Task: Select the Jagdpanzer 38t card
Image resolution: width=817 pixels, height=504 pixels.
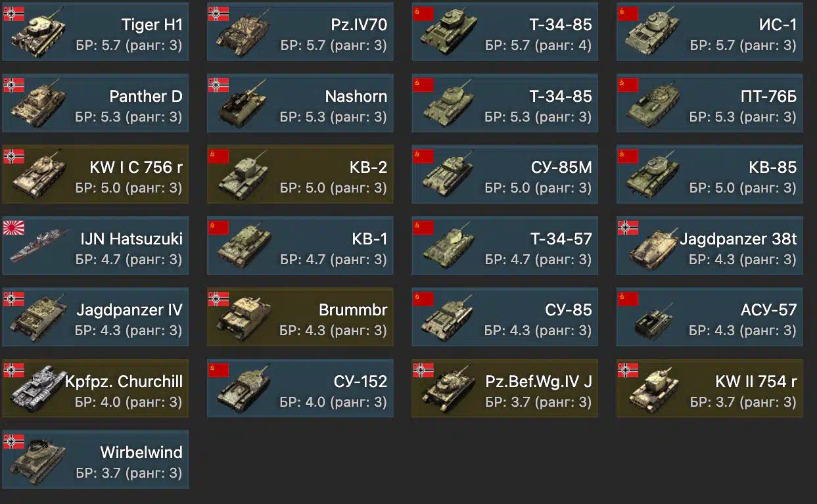Action: [x=710, y=245]
